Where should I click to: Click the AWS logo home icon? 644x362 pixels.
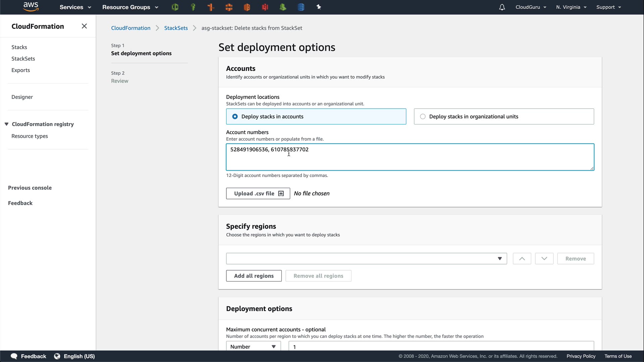click(31, 7)
